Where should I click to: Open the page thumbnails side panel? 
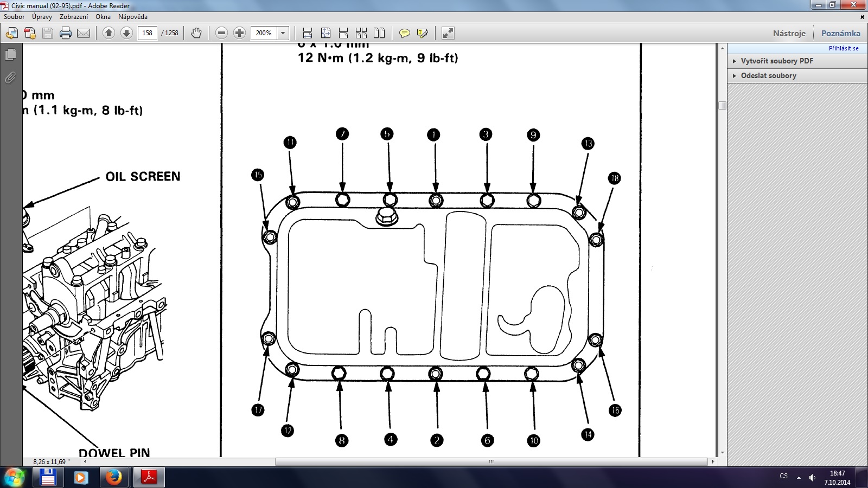(x=10, y=55)
